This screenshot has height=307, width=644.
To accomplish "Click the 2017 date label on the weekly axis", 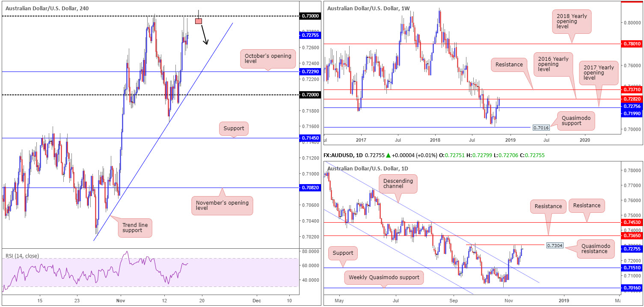I will coord(361,140).
